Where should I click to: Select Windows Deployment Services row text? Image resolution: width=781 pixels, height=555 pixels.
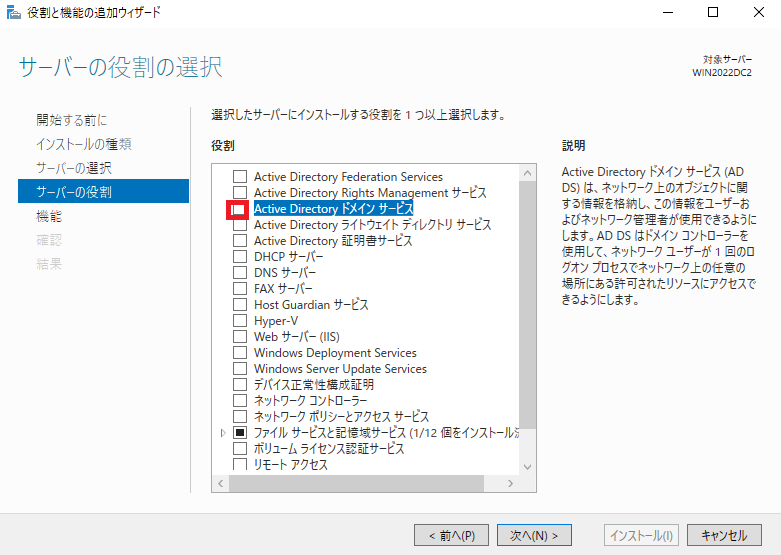pyautogui.click(x=335, y=352)
